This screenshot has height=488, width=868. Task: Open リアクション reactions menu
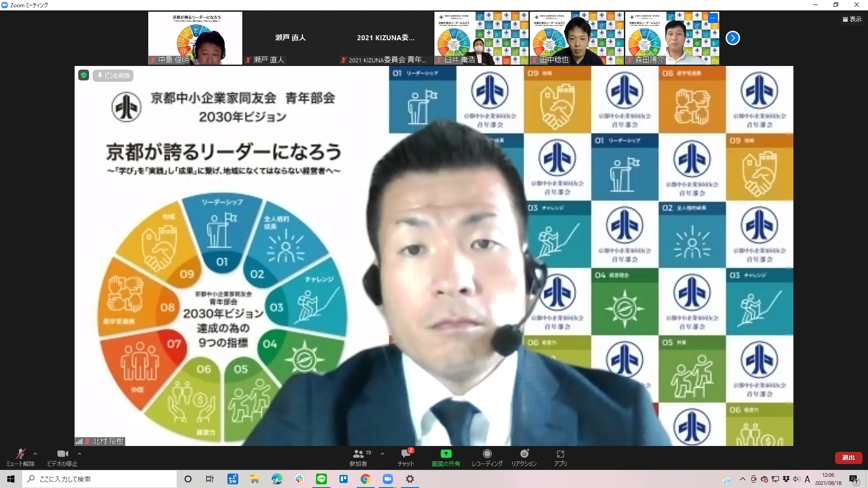point(524,457)
